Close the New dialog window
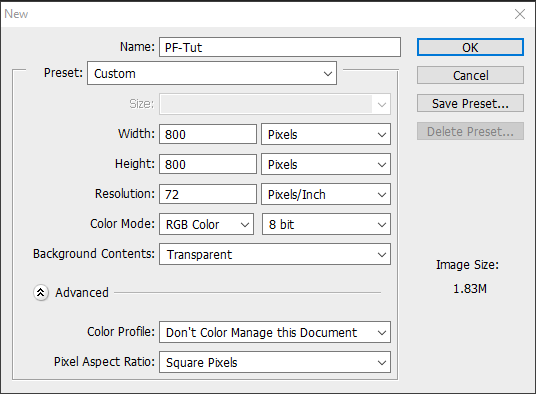 click(x=520, y=14)
